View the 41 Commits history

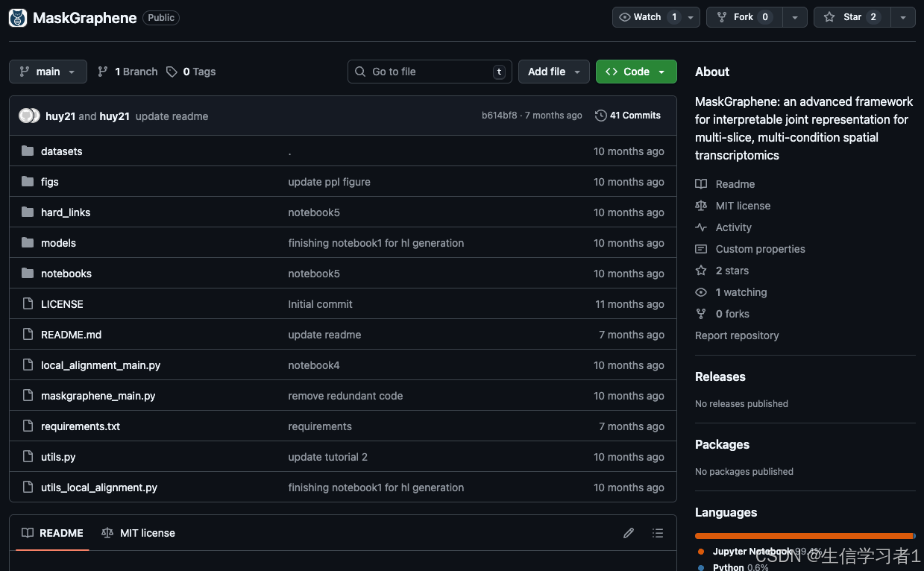pyautogui.click(x=628, y=116)
